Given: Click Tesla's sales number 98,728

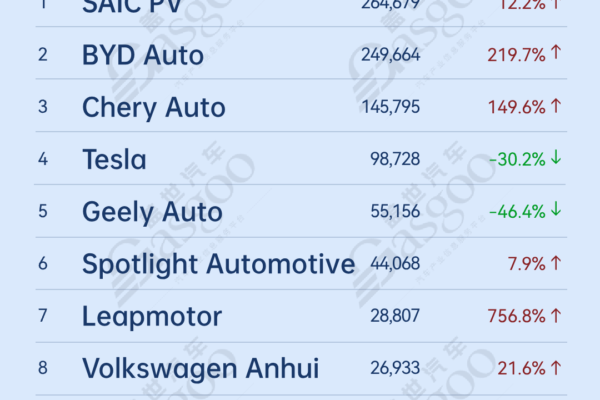Looking at the screenshot, I should click(394, 159).
